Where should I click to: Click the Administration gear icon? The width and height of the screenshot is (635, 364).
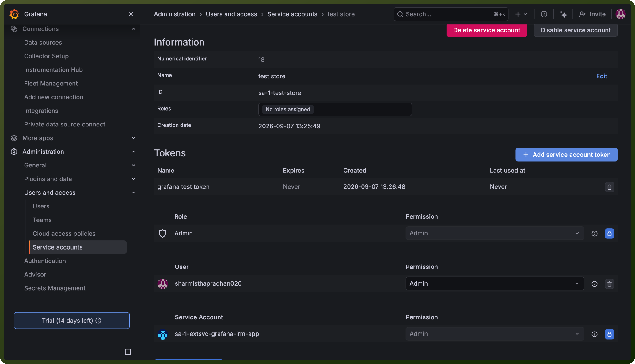pyautogui.click(x=14, y=152)
